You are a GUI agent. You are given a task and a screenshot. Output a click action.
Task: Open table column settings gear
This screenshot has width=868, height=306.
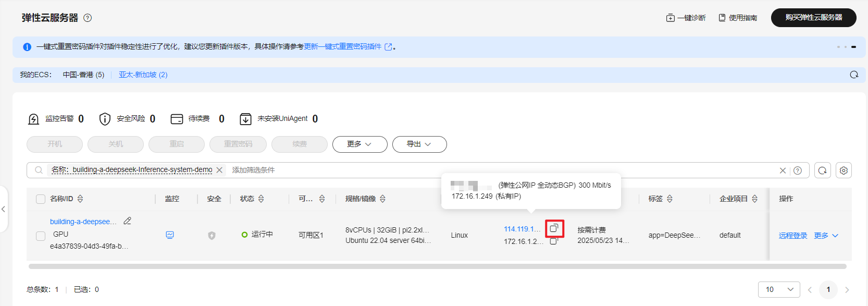844,170
